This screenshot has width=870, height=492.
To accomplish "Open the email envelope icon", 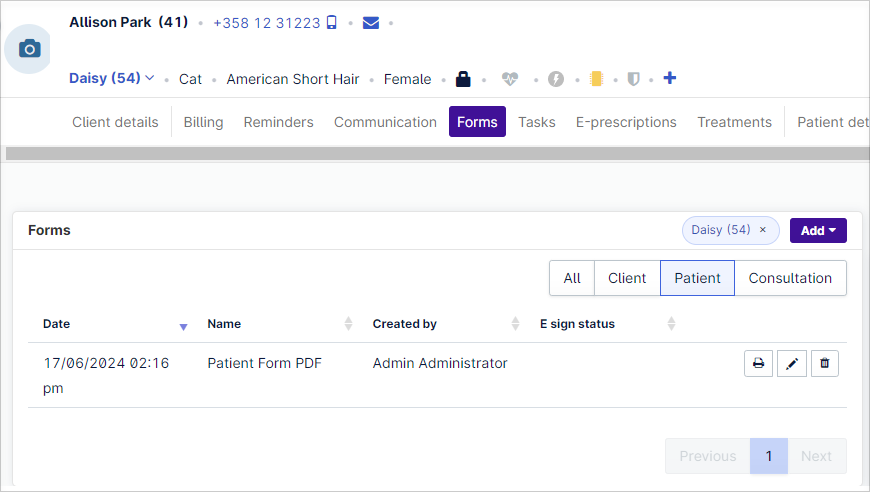I will (x=371, y=23).
